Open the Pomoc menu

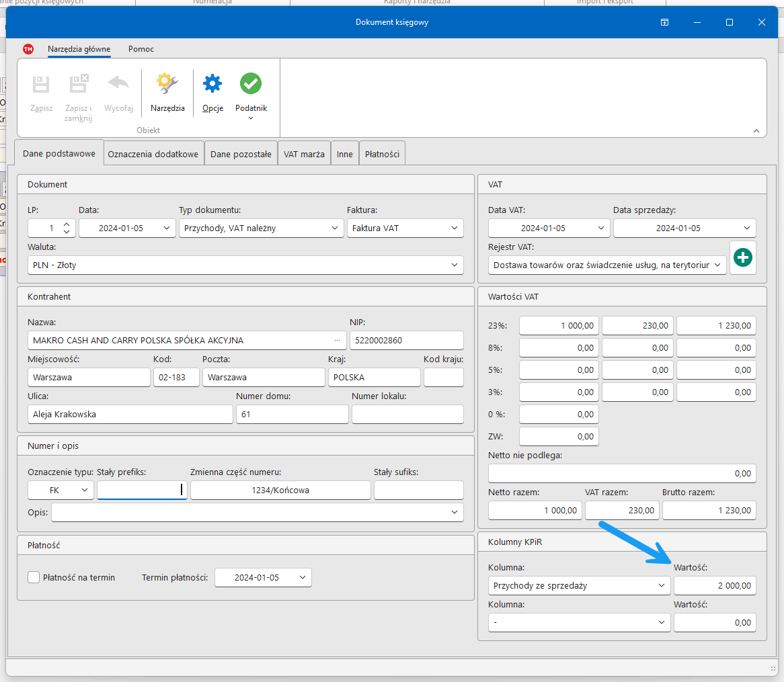[141, 49]
